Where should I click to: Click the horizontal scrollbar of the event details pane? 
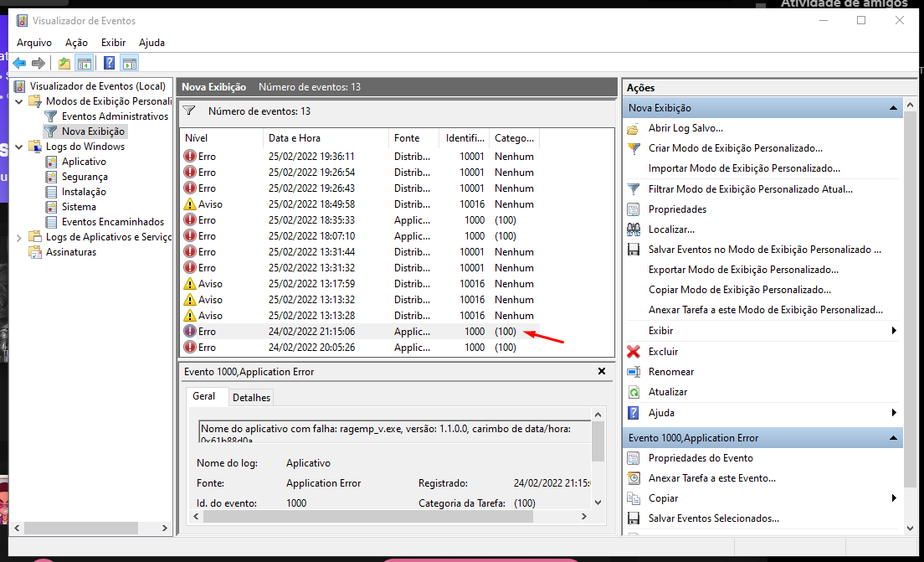coord(367,517)
